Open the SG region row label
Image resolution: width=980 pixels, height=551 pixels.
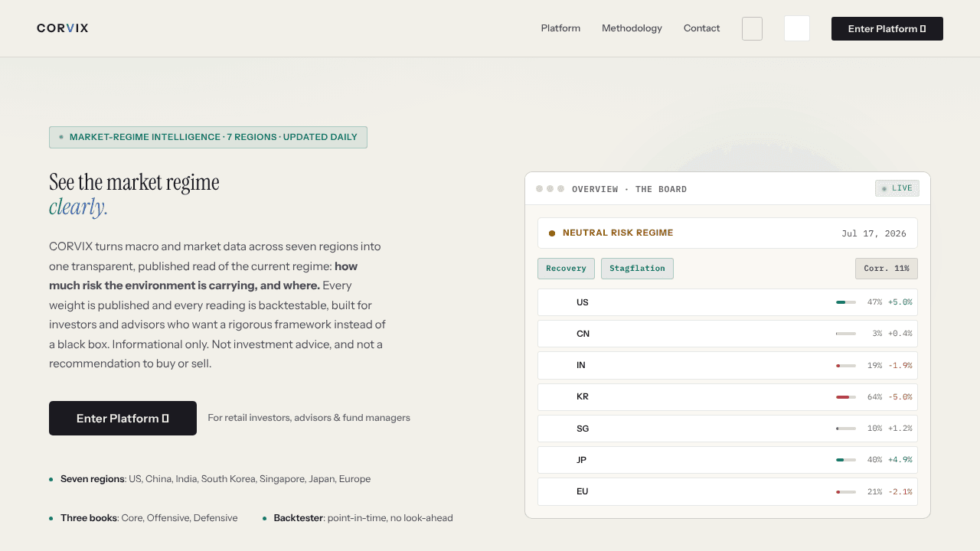click(583, 429)
